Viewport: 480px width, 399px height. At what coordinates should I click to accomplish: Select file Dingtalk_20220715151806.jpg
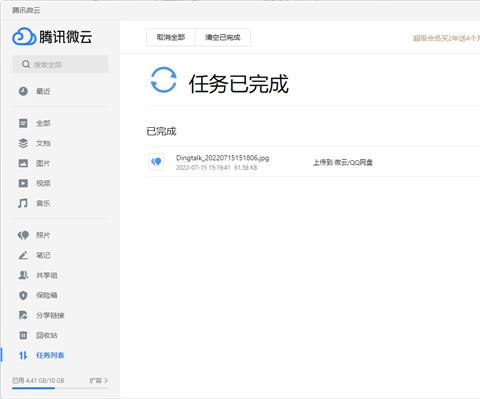point(222,158)
